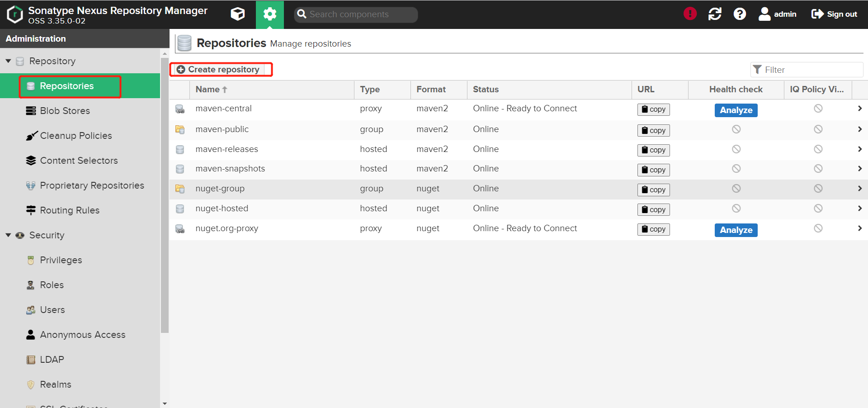
Task: Open Repositories in the sidebar
Action: [80, 86]
